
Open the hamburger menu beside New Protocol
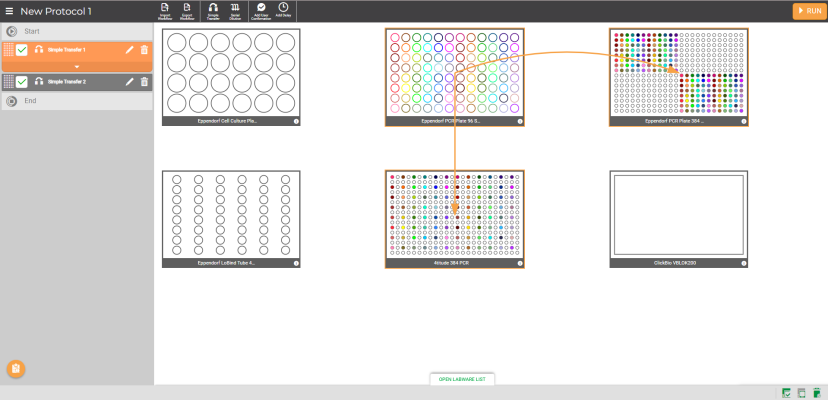[x=10, y=11]
